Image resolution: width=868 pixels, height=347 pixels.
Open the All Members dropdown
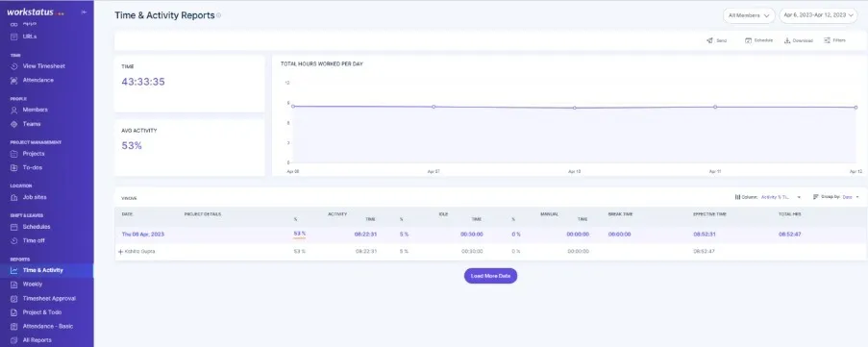[x=749, y=15]
